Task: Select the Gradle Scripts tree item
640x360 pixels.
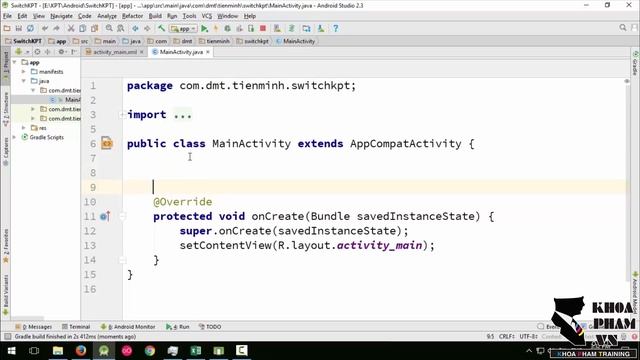Action: point(43,137)
